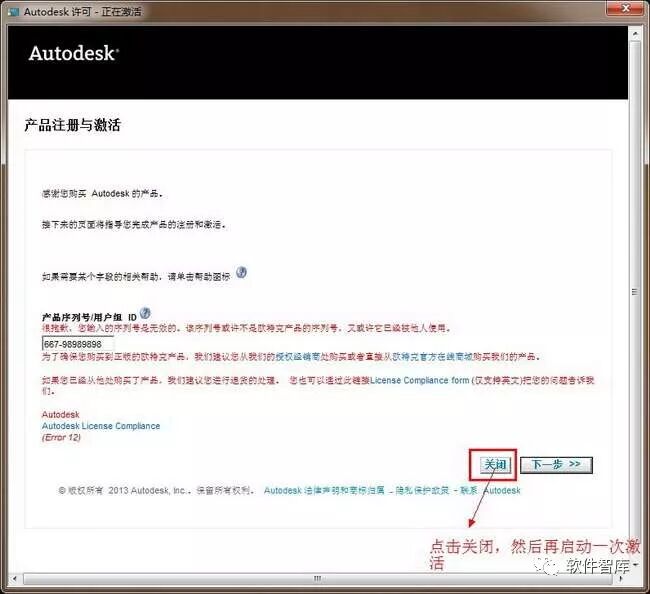The image size is (650, 594).
Task: Click the vertical scrollbar thumb
Action: pos(635,291)
